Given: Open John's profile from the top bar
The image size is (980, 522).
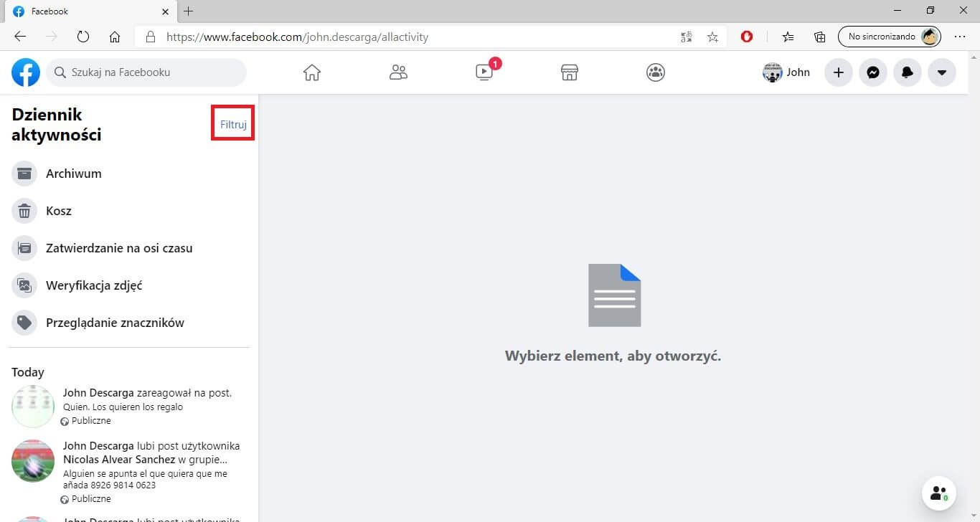Looking at the screenshot, I should point(787,72).
